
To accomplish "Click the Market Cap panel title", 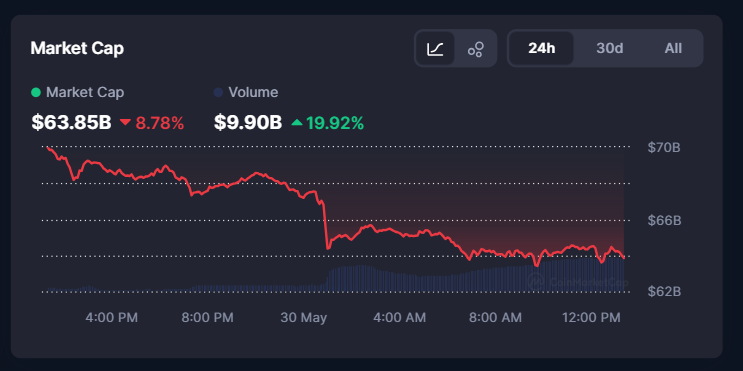I will (77, 48).
